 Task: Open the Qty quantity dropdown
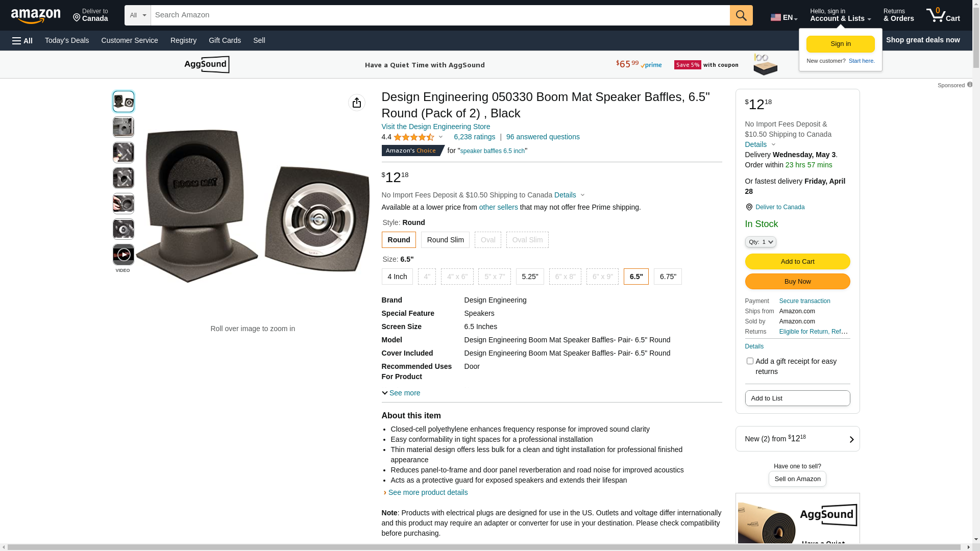(761, 242)
